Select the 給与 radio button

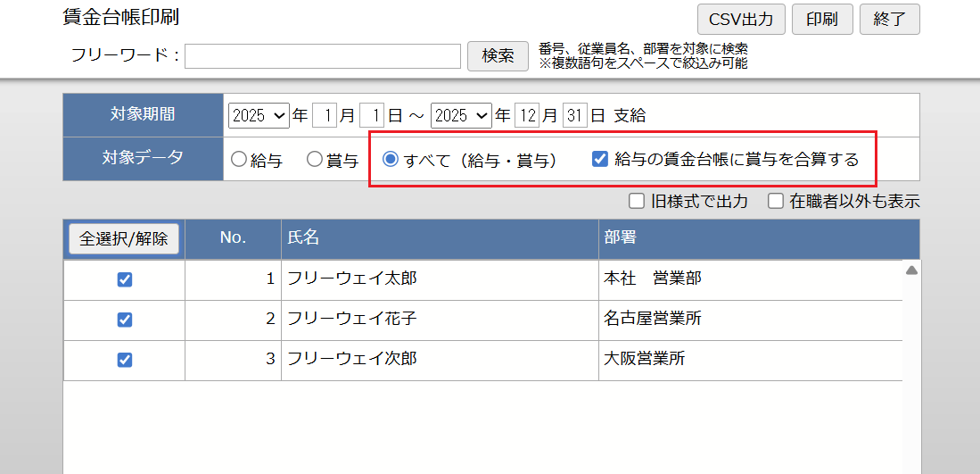point(238,160)
